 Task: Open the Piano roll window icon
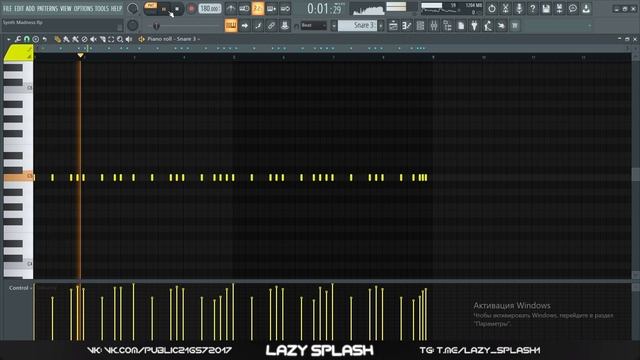point(407,26)
